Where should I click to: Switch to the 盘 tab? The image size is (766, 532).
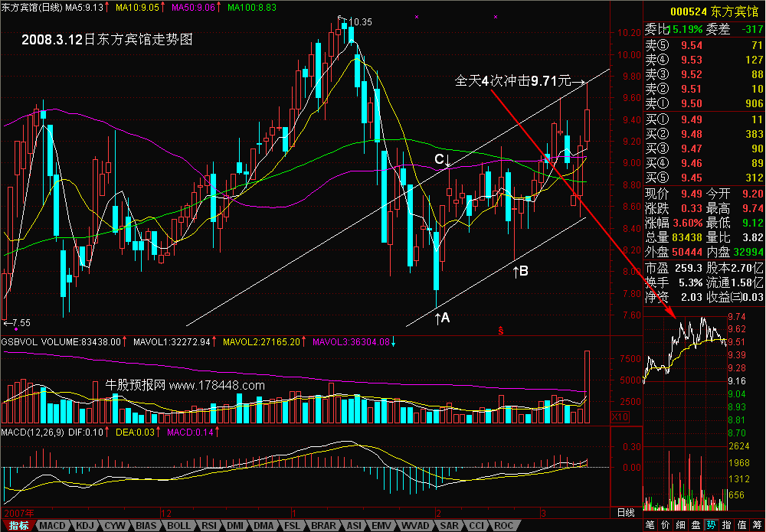point(696,525)
